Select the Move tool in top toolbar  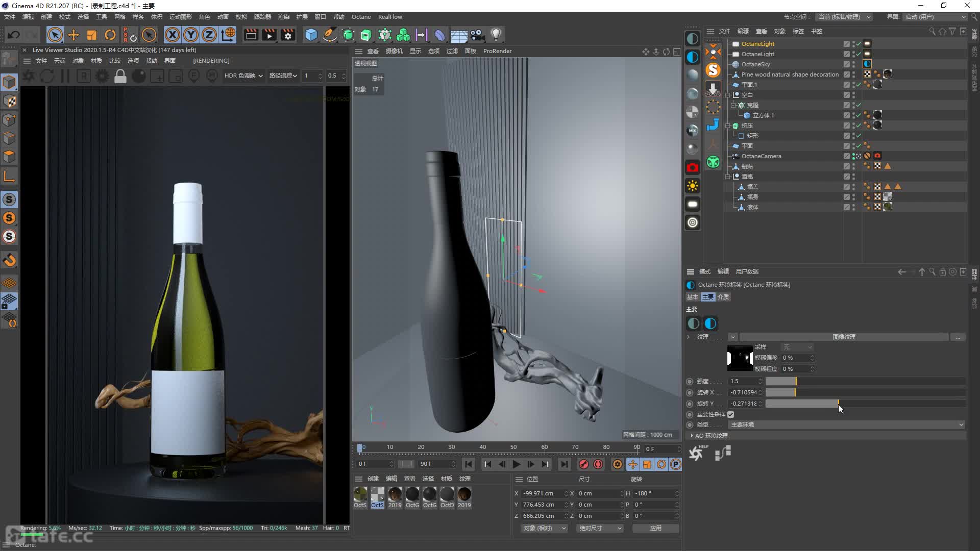pos(73,35)
